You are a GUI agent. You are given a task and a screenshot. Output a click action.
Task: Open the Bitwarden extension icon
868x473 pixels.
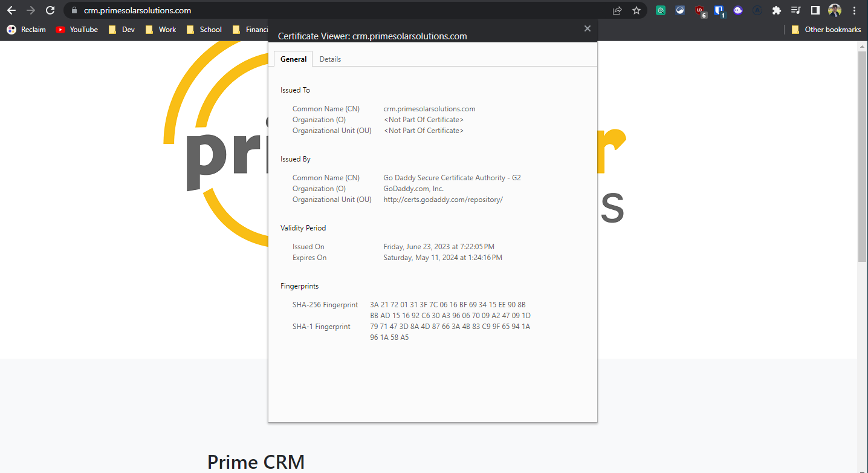[719, 11]
